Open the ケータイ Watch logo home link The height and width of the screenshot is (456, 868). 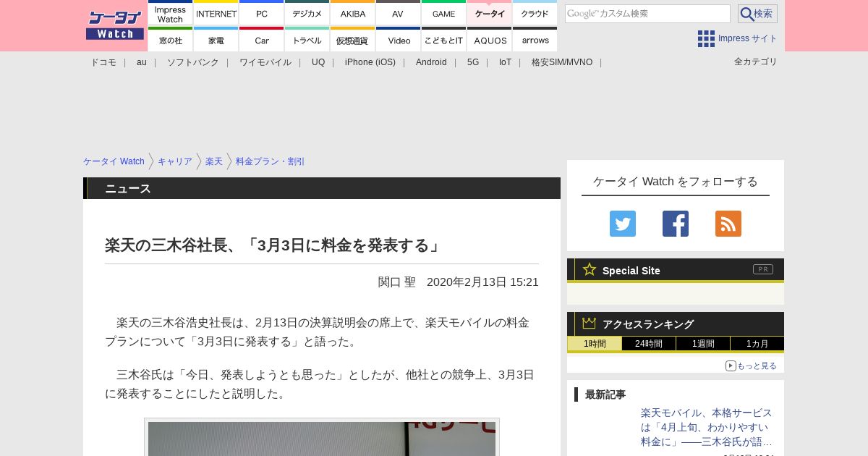(115, 25)
